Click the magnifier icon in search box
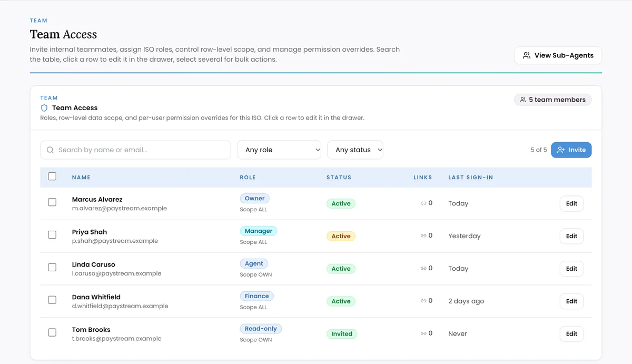 click(51, 150)
